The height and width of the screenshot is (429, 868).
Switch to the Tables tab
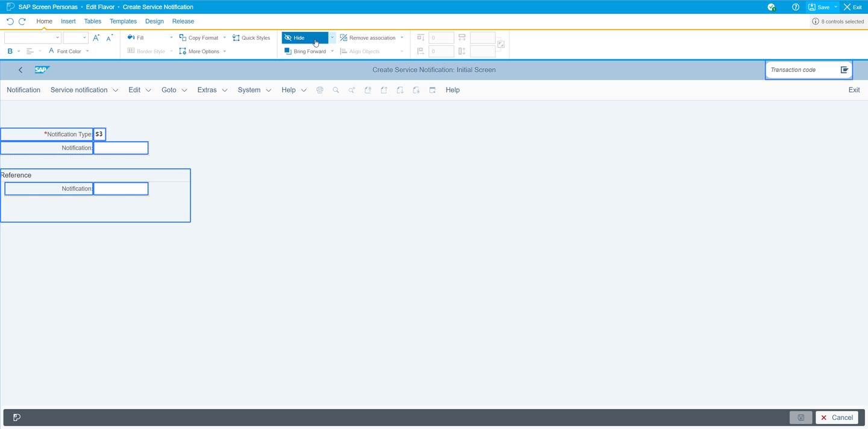(x=93, y=21)
